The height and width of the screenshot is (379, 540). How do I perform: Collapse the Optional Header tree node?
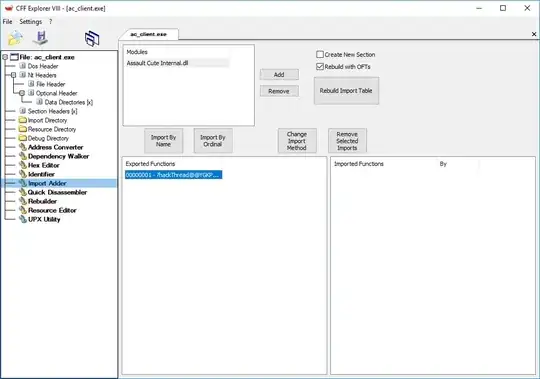tap(22, 93)
